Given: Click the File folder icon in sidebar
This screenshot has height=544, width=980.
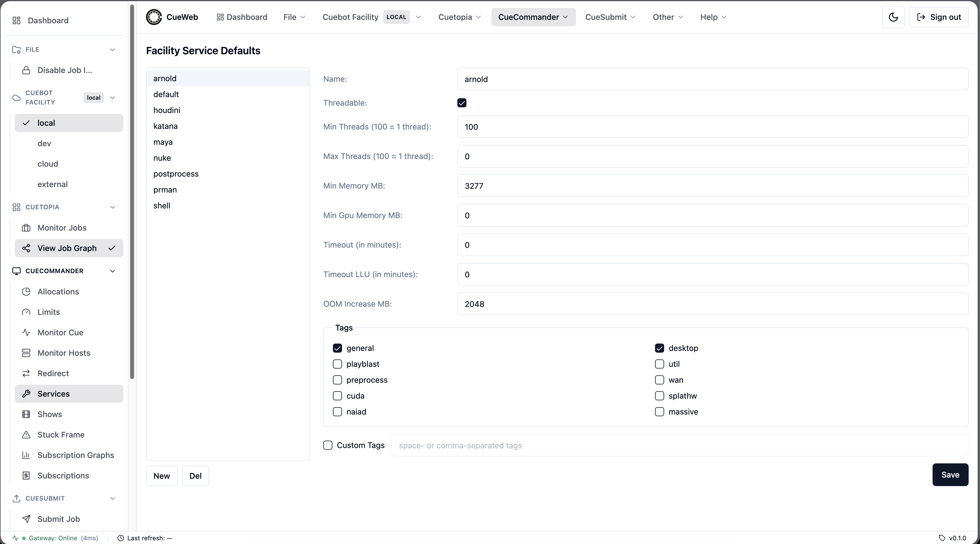Looking at the screenshot, I should click(x=16, y=50).
